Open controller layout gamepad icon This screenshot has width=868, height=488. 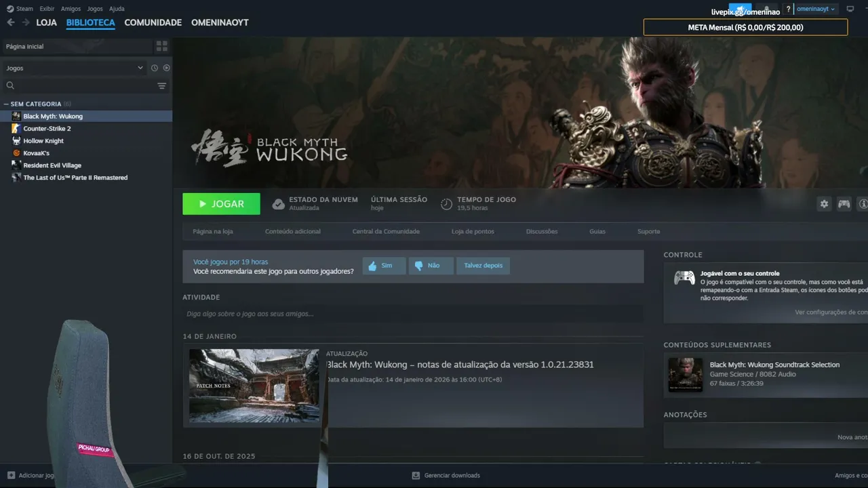tap(844, 204)
